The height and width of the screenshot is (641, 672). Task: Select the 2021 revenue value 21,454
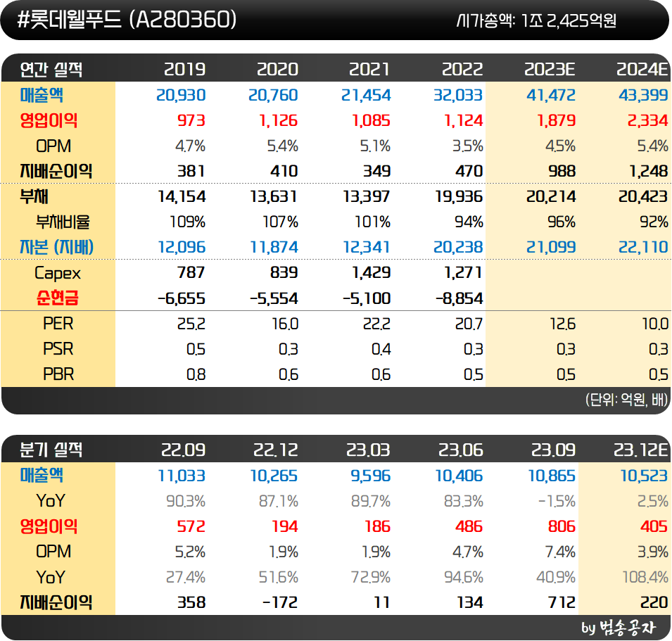(x=366, y=95)
